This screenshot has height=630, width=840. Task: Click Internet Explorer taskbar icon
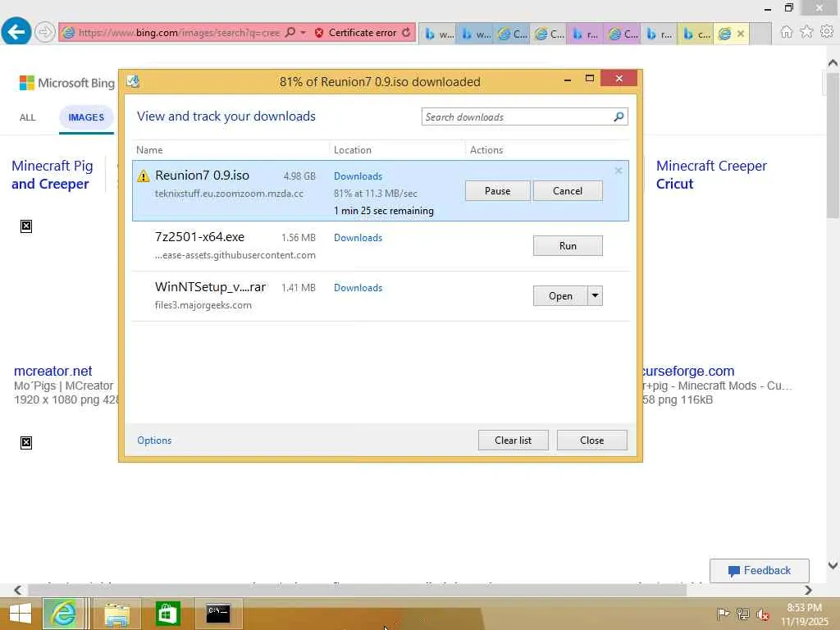click(x=63, y=614)
